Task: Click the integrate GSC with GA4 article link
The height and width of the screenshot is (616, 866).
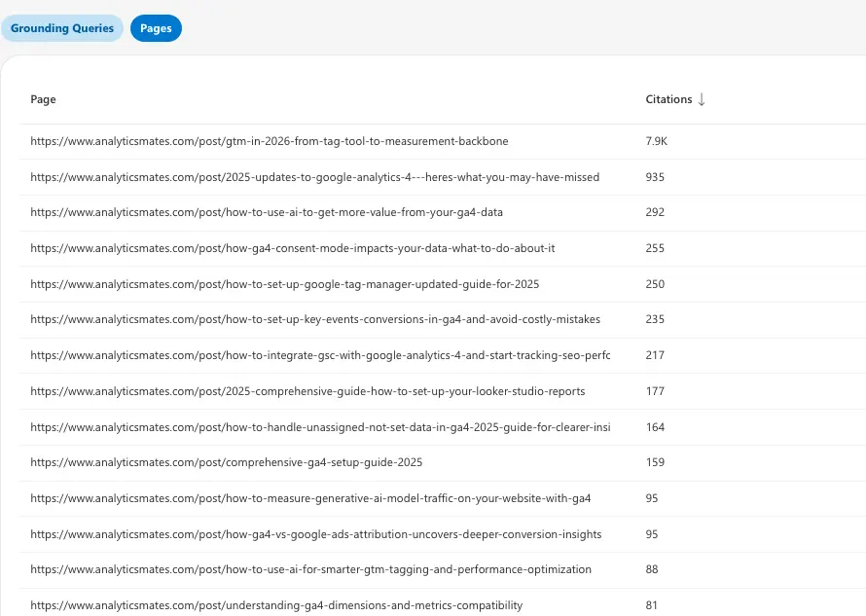Action: [x=322, y=355]
